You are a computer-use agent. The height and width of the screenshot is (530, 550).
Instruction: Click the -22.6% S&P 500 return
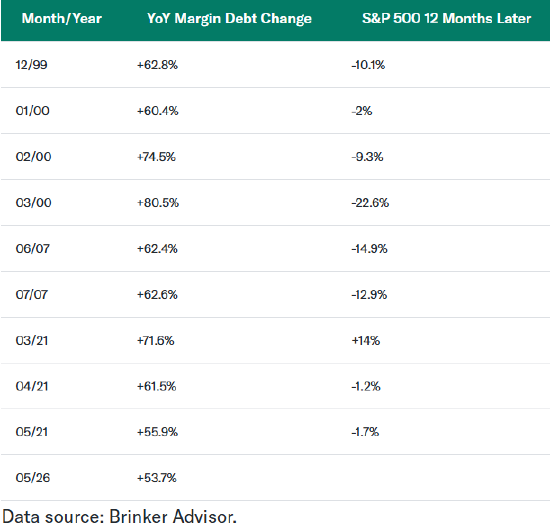click(370, 203)
